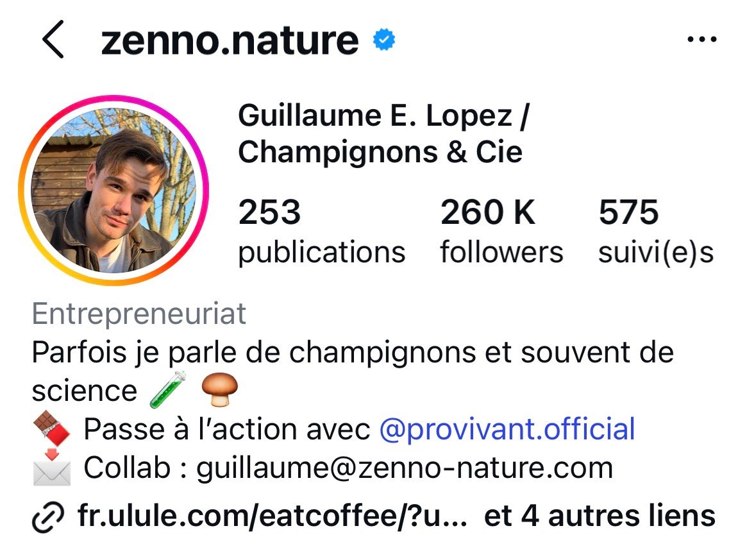Image resolution: width=756 pixels, height=560 pixels.
Task: Open the 260 K followers list
Action: [501, 232]
